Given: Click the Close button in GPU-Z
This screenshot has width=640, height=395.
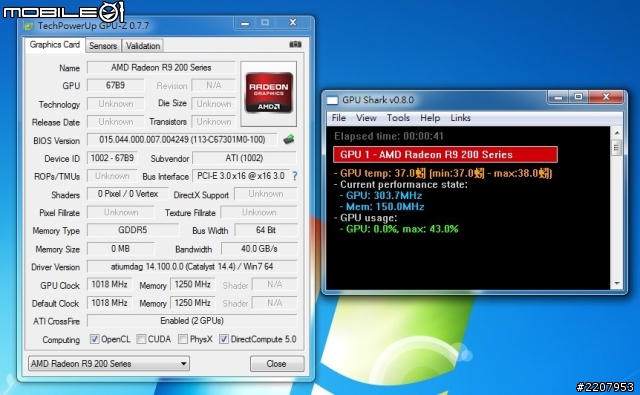Looking at the screenshot, I should [277, 364].
